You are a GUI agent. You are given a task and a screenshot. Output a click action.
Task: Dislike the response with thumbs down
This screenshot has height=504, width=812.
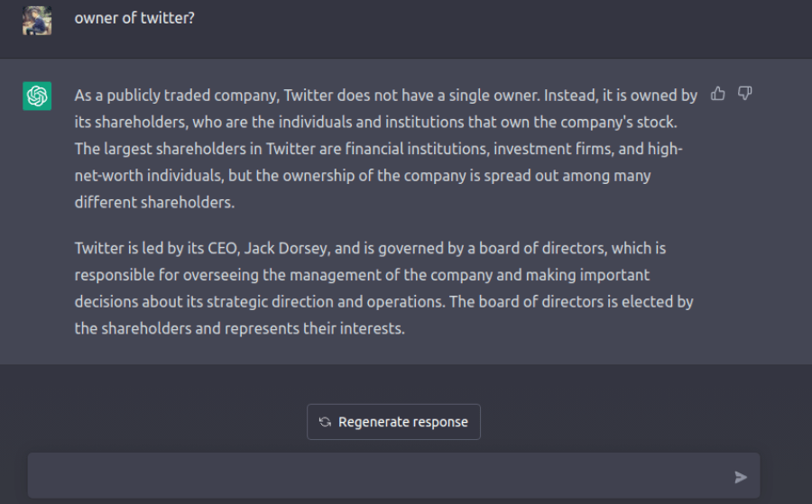click(x=745, y=94)
